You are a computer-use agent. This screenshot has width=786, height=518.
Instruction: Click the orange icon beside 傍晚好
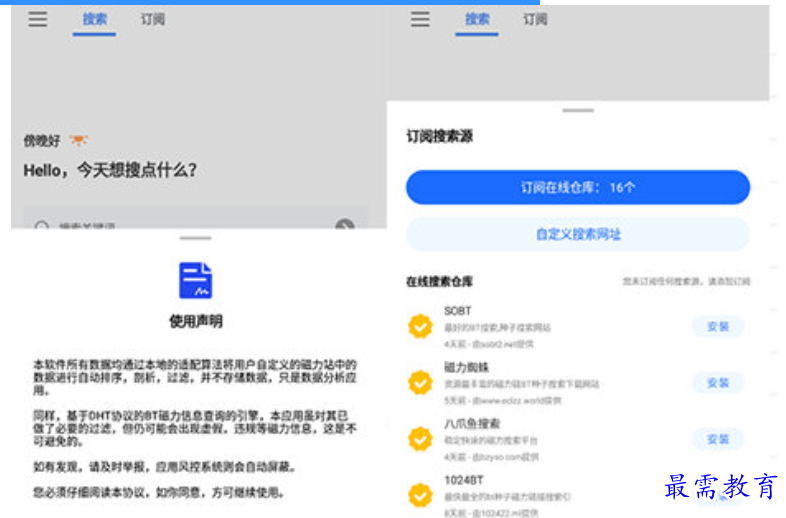click(78, 140)
